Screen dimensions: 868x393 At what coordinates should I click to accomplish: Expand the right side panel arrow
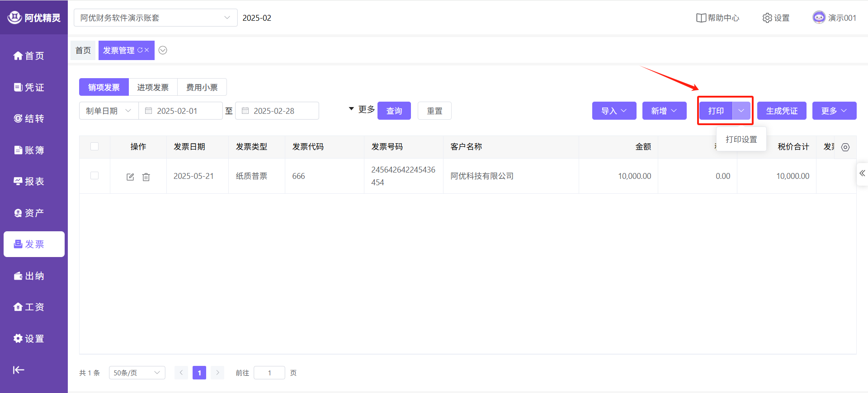862,173
